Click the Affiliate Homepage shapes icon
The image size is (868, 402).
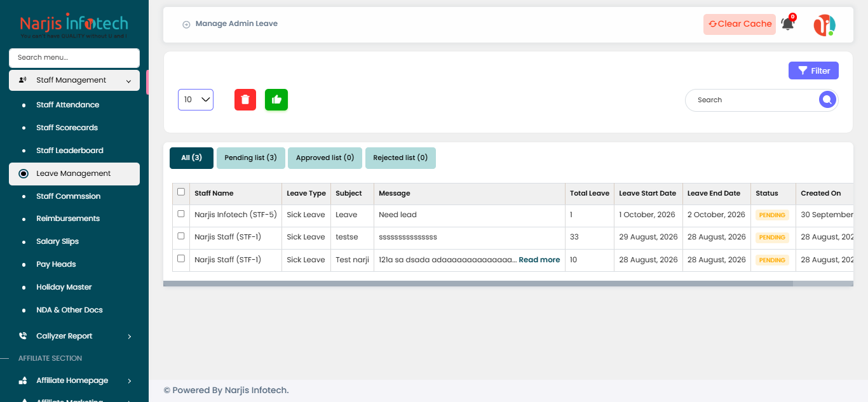(x=23, y=380)
